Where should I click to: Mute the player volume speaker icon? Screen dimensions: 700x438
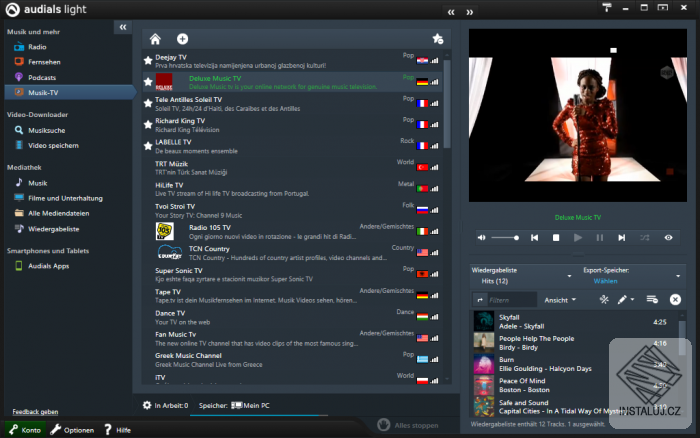coord(482,238)
